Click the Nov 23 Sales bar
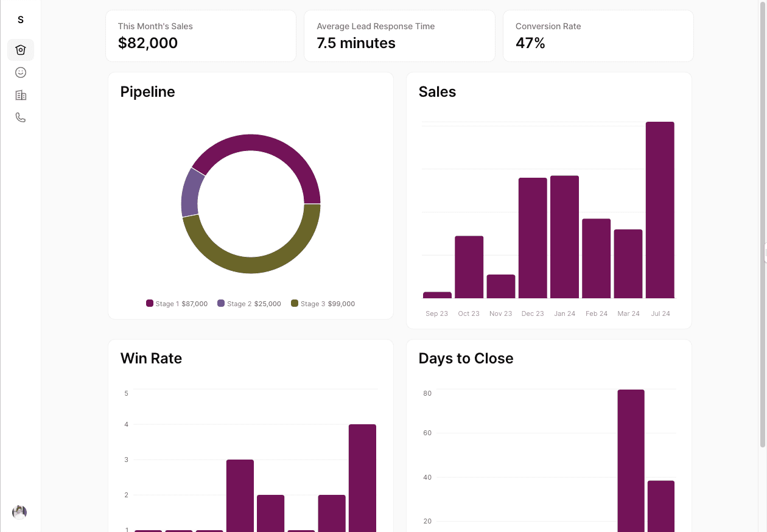Viewport: 767px width, 532px height. tap(501, 287)
